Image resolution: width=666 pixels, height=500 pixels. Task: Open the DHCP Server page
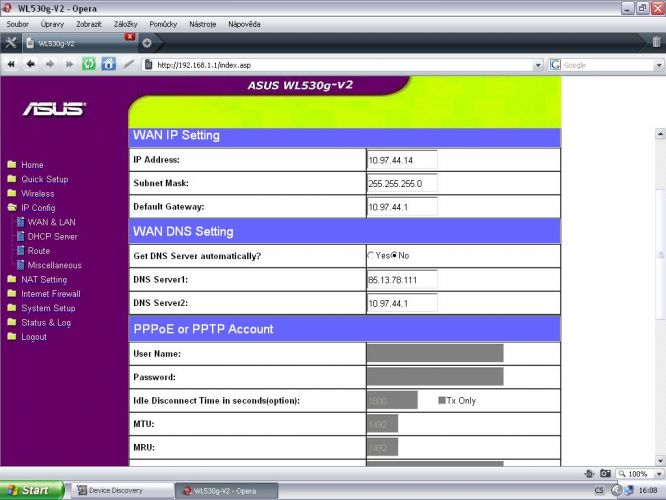click(52, 237)
